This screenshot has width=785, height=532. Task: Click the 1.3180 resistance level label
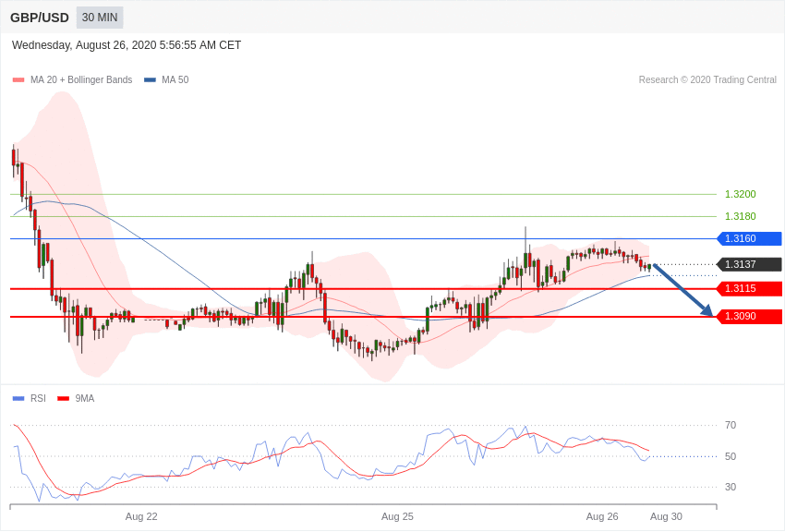pyautogui.click(x=740, y=216)
